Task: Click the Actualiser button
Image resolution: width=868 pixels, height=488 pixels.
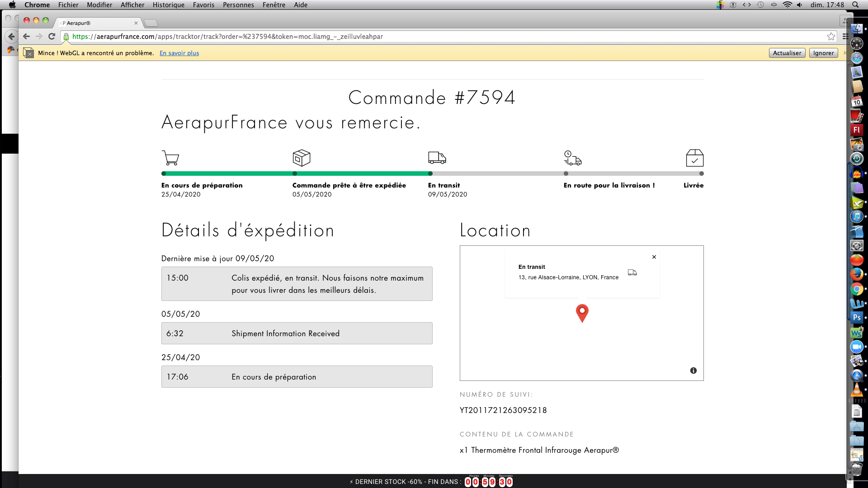Action: tap(787, 53)
